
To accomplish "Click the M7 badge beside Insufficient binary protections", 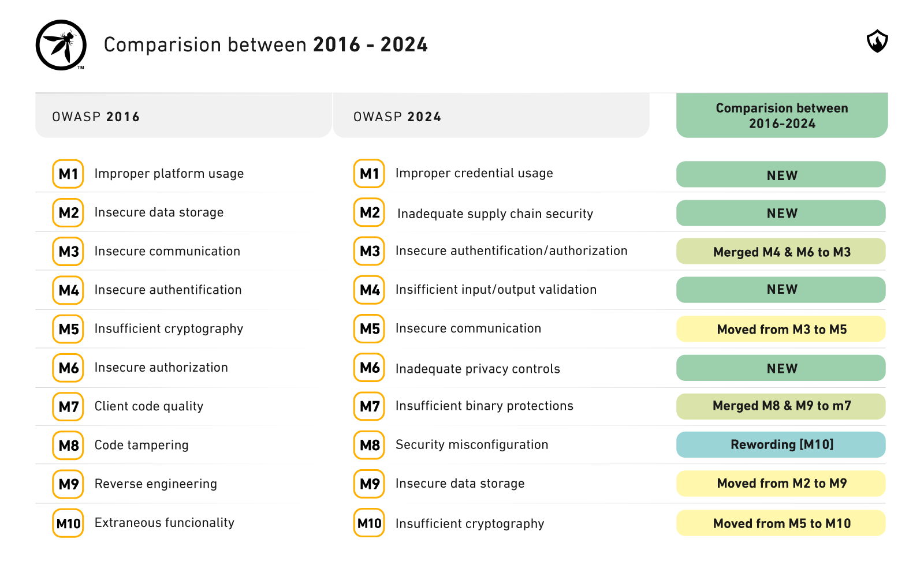I will point(369,406).
